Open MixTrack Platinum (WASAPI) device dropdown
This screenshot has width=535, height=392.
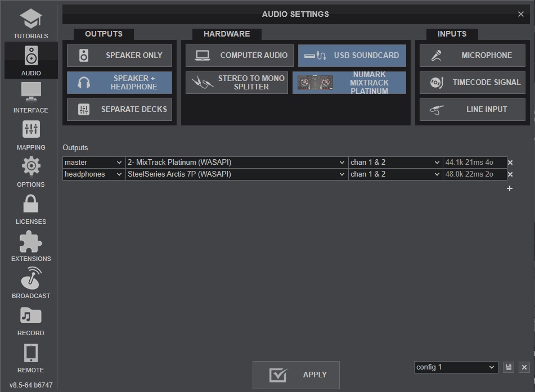point(237,163)
